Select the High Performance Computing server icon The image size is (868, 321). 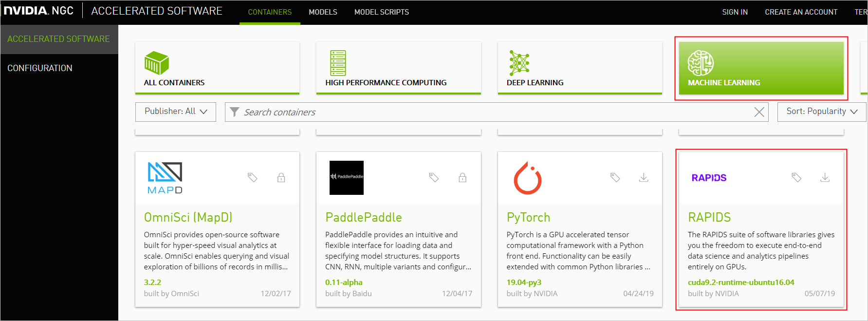coord(338,63)
